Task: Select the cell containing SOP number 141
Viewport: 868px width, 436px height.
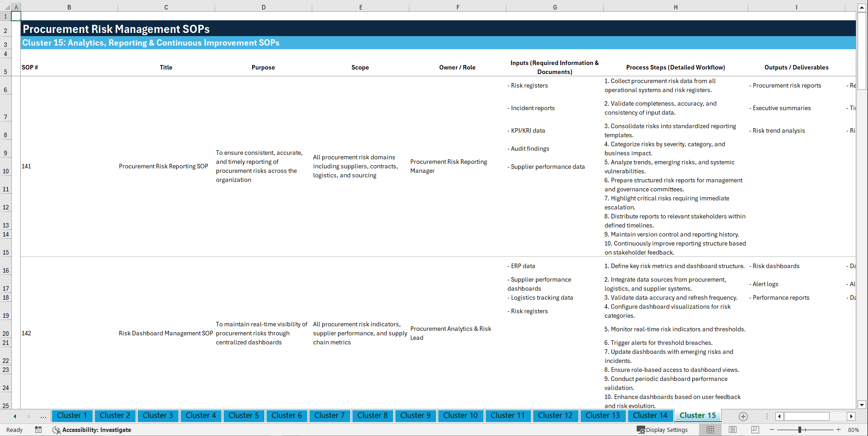Action: point(69,167)
